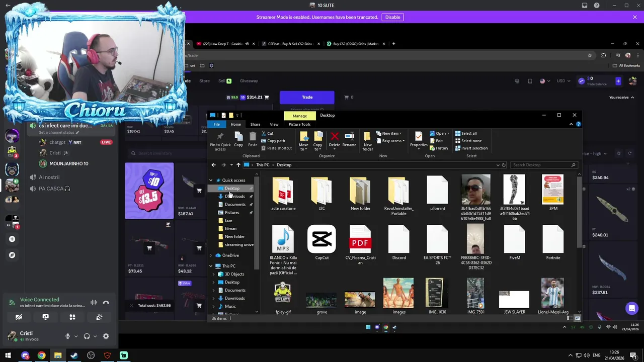The width and height of the screenshot is (644, 362).
Task: Open the New item dropdown
Action: pyautogui.click(x=389, y=133)
